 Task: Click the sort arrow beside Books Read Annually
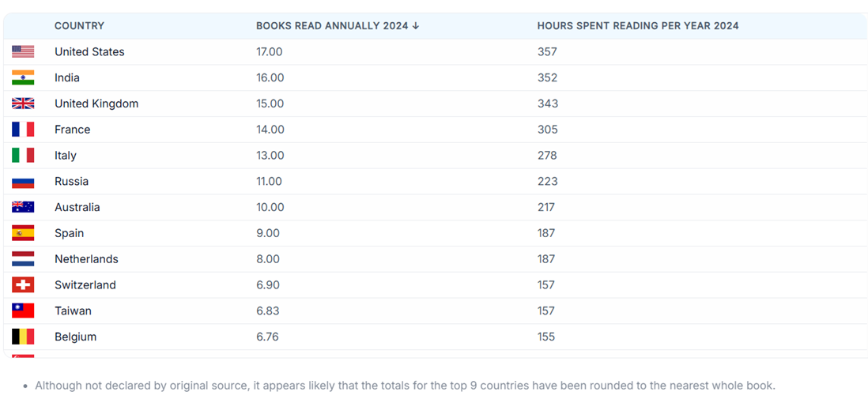(x=416, y=26)
